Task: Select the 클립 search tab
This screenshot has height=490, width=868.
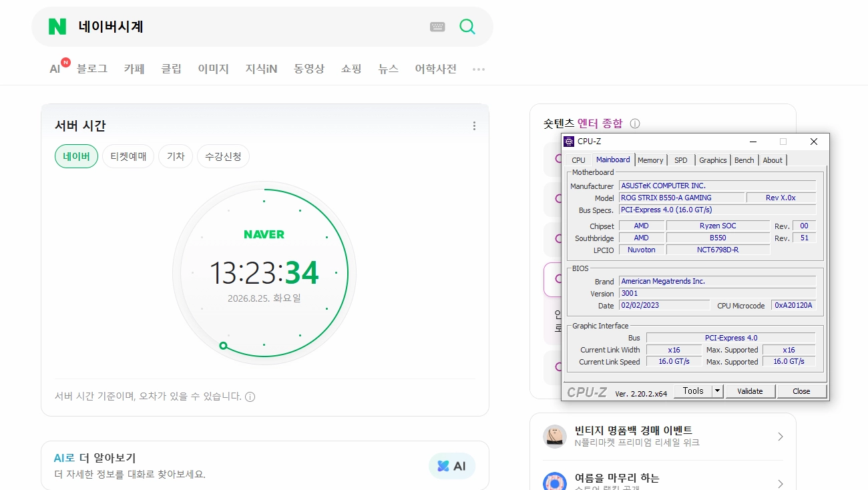Action: click(172, 69)
